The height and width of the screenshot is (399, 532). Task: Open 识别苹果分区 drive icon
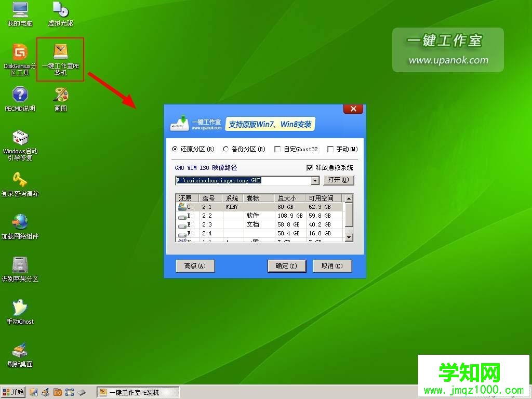pos(20,270)
